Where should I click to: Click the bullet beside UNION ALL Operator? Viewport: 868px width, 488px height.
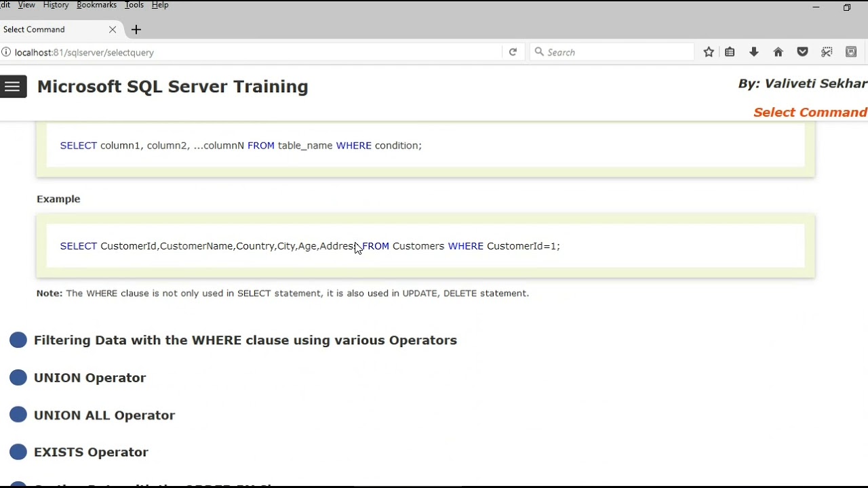tap(18, 415)
